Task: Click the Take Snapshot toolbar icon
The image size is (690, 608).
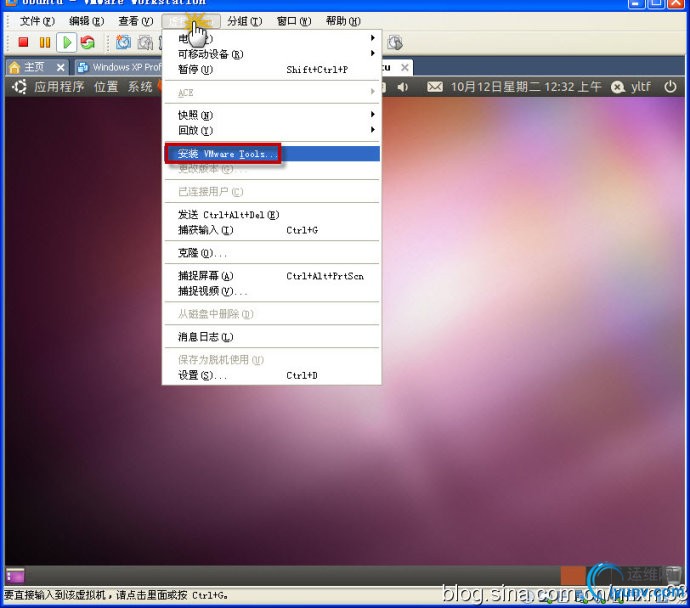Action: click(x=124, y=42)
